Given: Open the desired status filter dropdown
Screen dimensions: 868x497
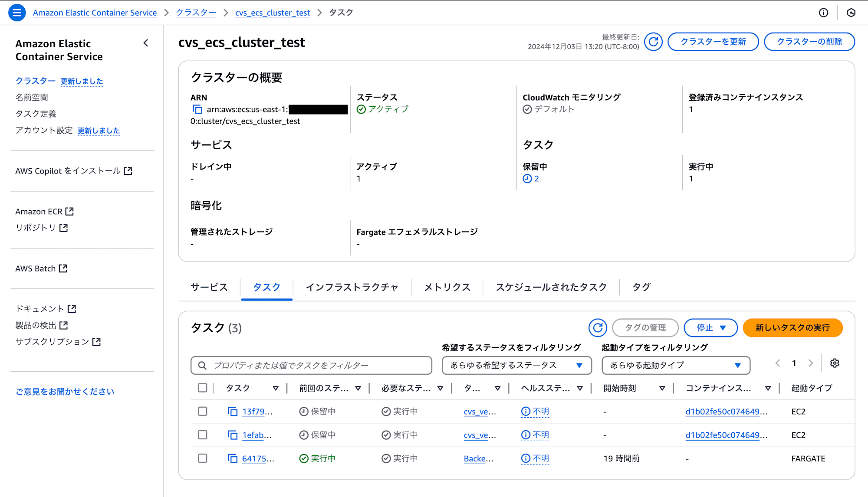Looking at the screenshot, I should [x=516, y=366].
